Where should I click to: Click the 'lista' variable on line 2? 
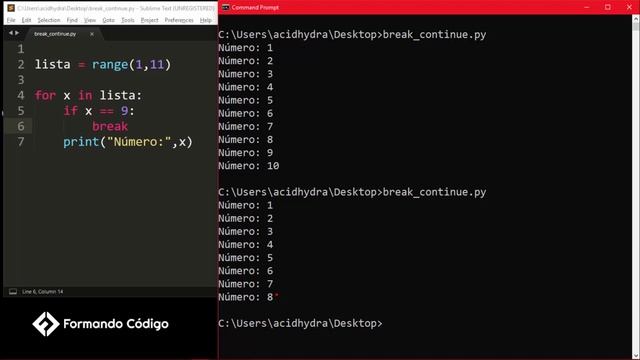point(53,64)
